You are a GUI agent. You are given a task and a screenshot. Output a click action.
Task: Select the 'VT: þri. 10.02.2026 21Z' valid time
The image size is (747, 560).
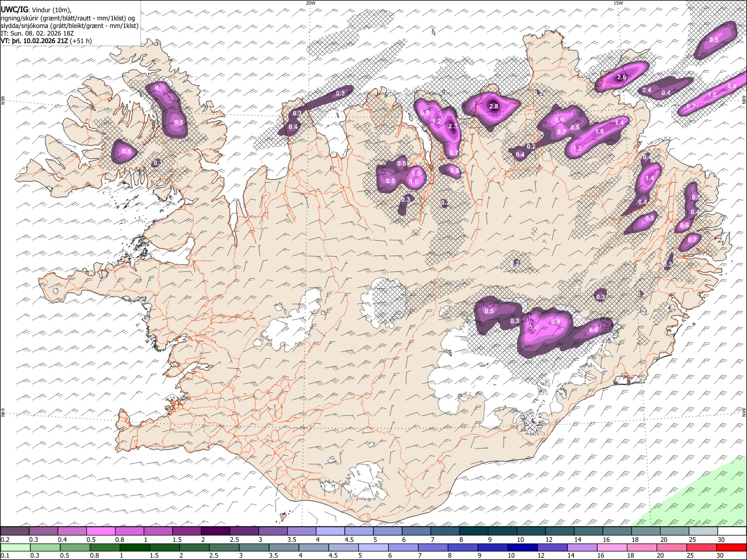tap(34, 41)
